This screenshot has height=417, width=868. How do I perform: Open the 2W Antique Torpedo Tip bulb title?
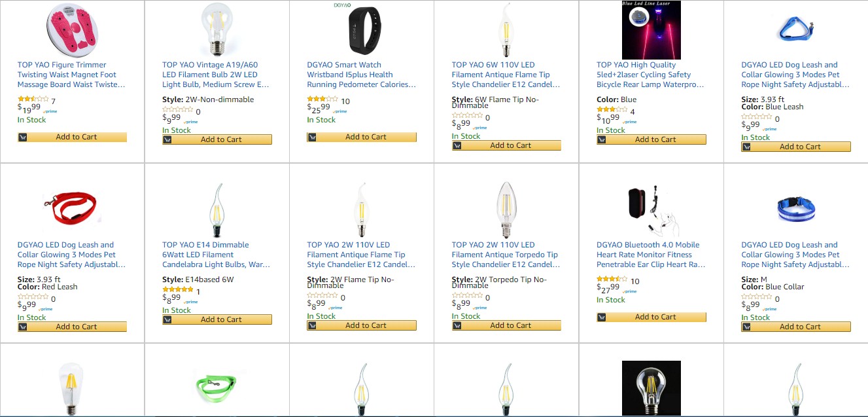click(x=506, y=255)
